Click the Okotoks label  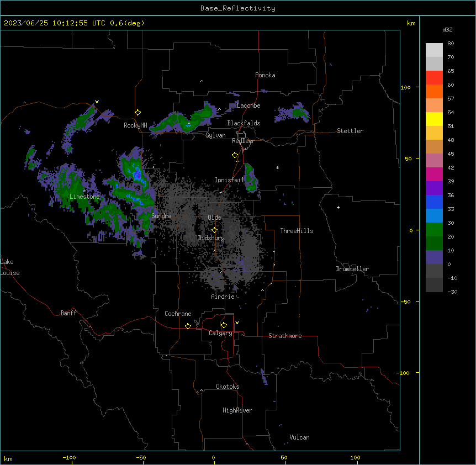tap(228, 387)
